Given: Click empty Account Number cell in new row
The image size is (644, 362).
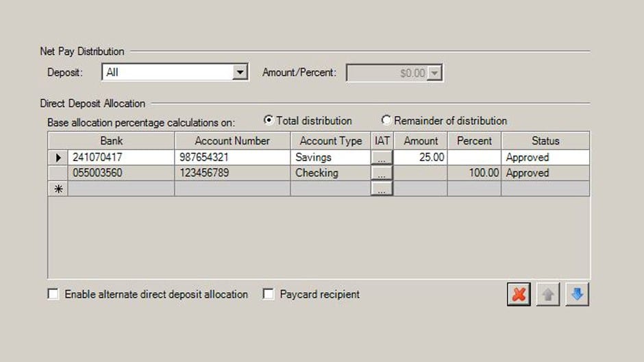Looking at the screenshot, I should (232, 189).
